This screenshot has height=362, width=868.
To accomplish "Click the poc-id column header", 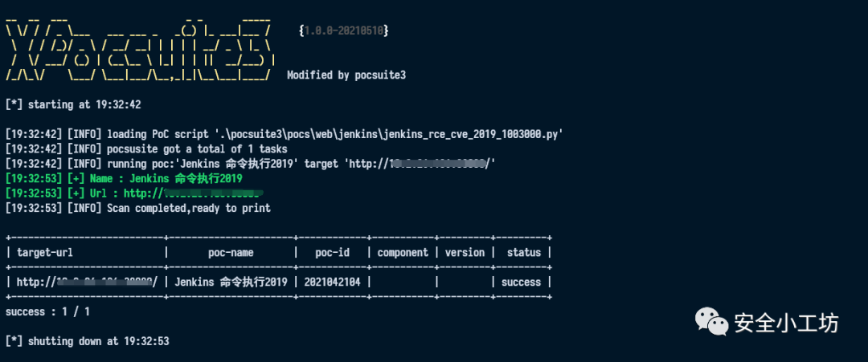I will coord(332,252).
